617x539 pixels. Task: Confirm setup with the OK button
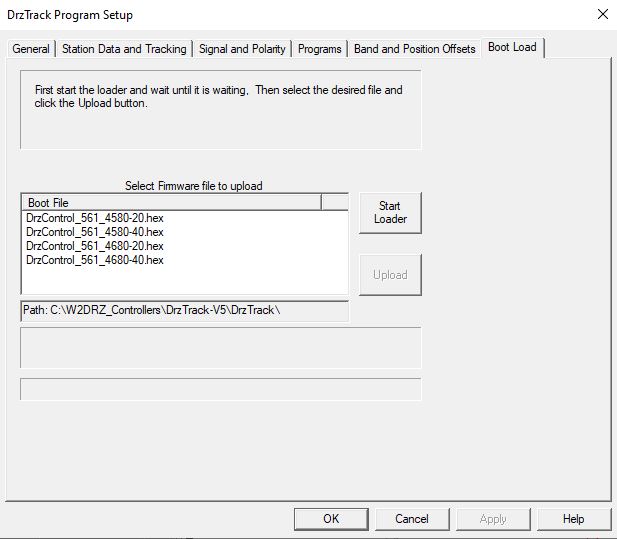pos(331,519)
